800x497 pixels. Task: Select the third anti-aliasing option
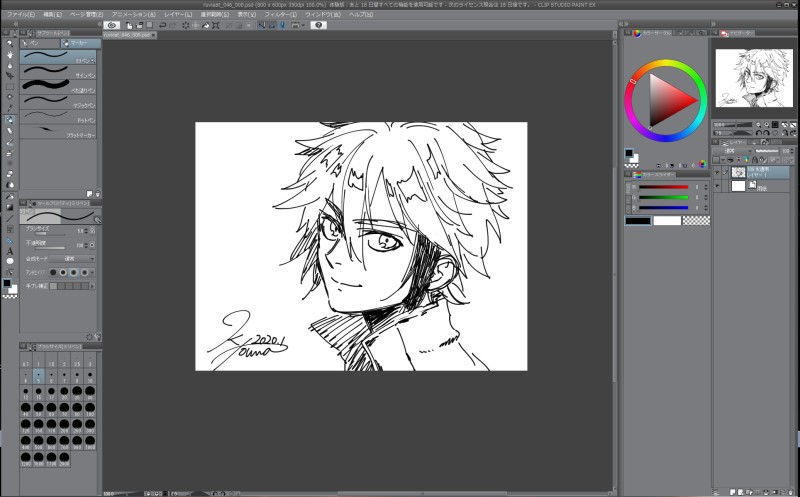pos(74,272)
